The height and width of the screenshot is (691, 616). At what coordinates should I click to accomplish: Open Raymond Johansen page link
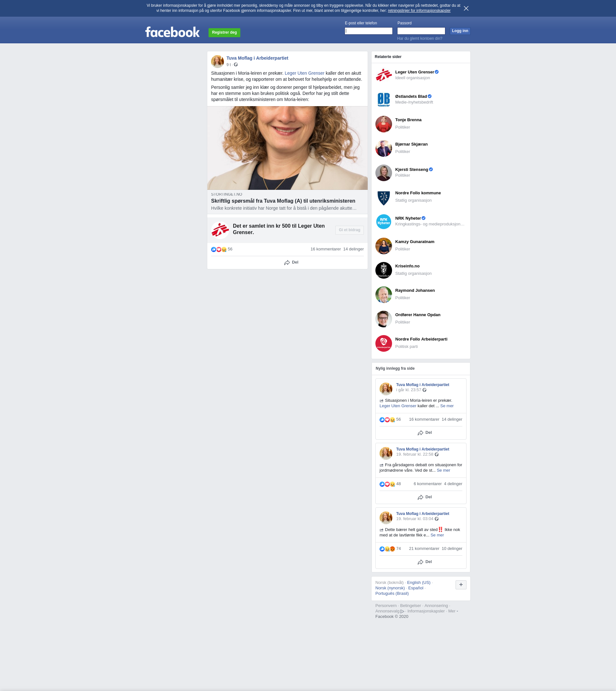(x=415, y=290)
